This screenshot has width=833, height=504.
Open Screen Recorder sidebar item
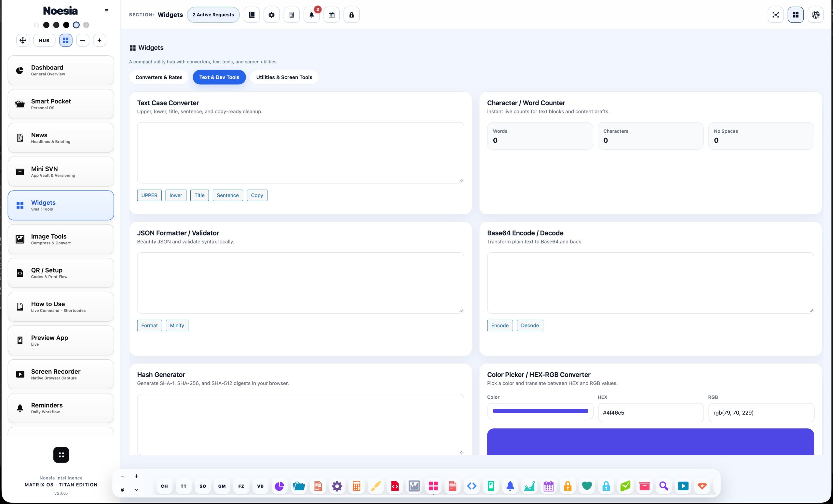[x=61, y=374]
